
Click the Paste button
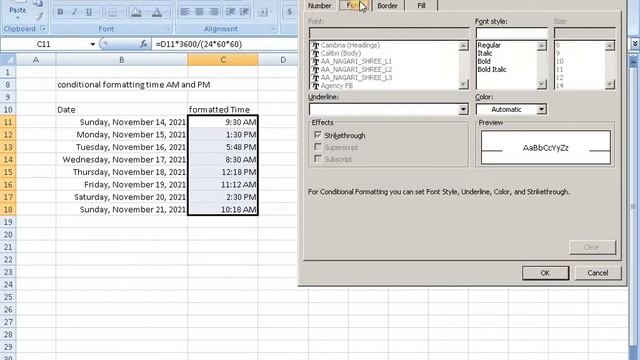click(x=18, y=10)
